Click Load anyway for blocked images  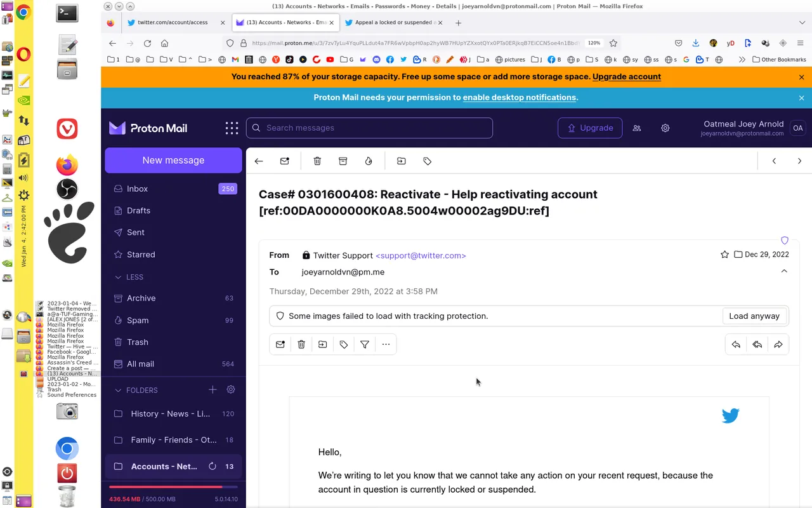click(x=754, y=316)
